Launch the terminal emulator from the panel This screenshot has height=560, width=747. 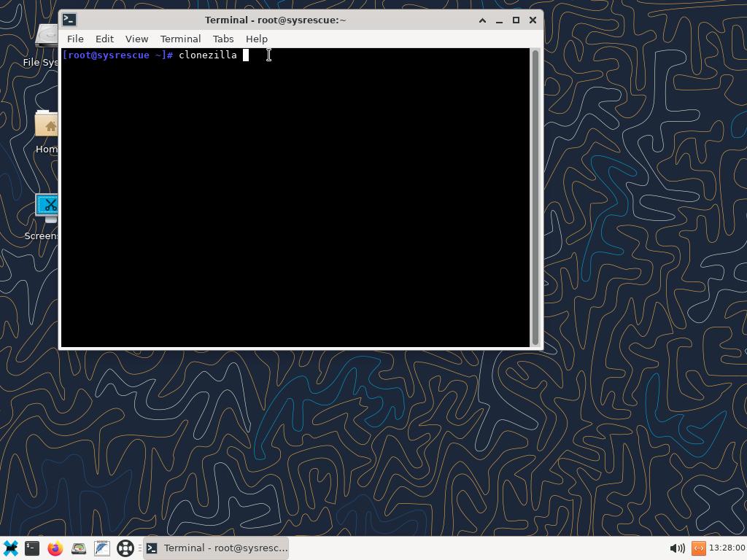pyautogui.click(x=32, y=548)
